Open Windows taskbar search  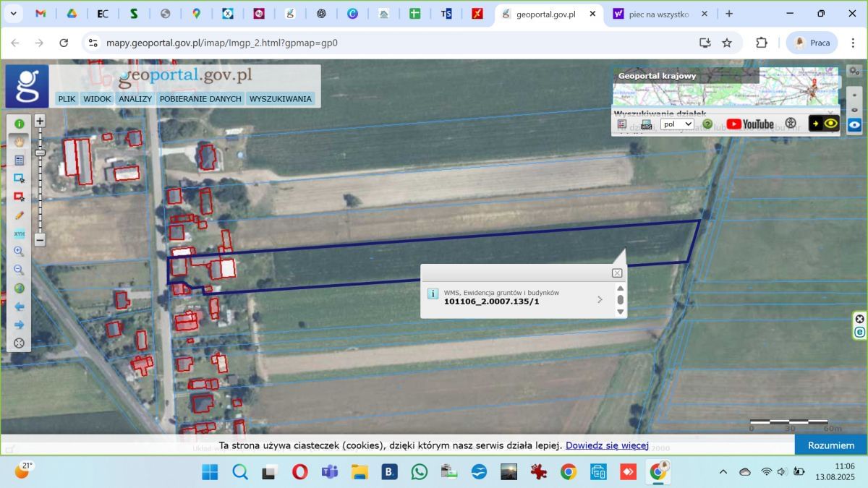coord(240,472)
